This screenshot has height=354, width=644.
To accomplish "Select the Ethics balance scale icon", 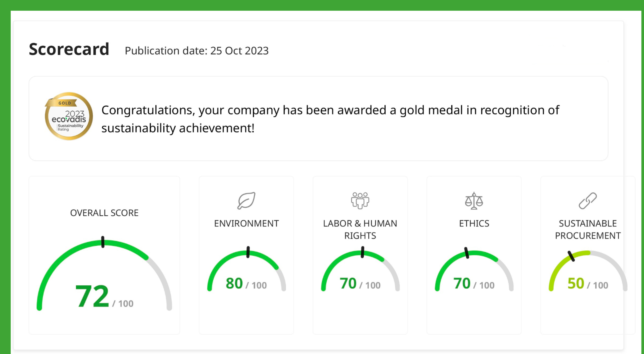I will pos(474,201).
